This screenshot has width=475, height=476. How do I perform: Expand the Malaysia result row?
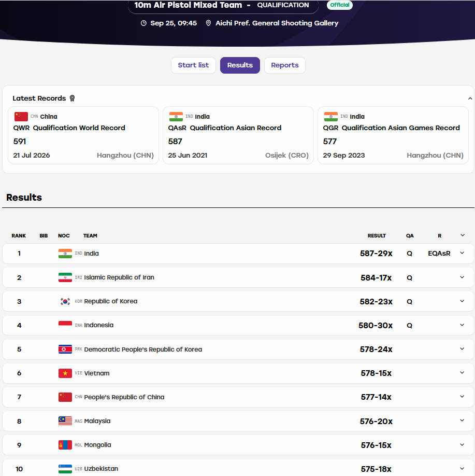[462, 421]
